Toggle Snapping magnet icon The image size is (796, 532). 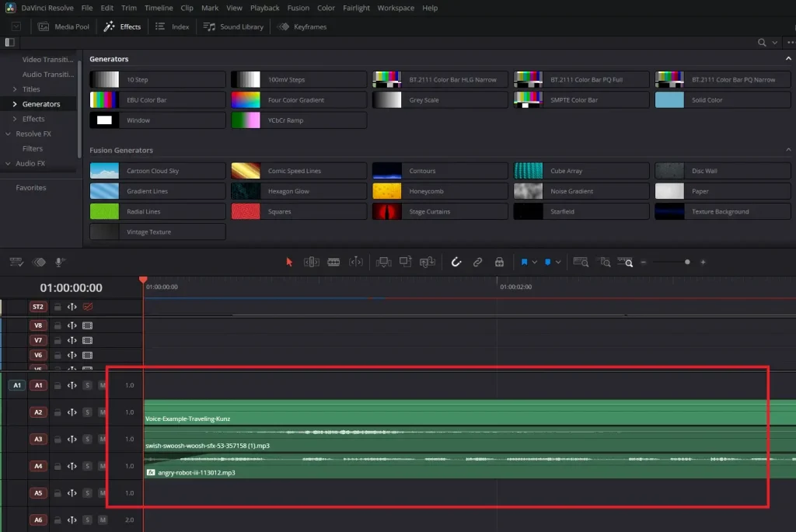(x=456, y=263)
